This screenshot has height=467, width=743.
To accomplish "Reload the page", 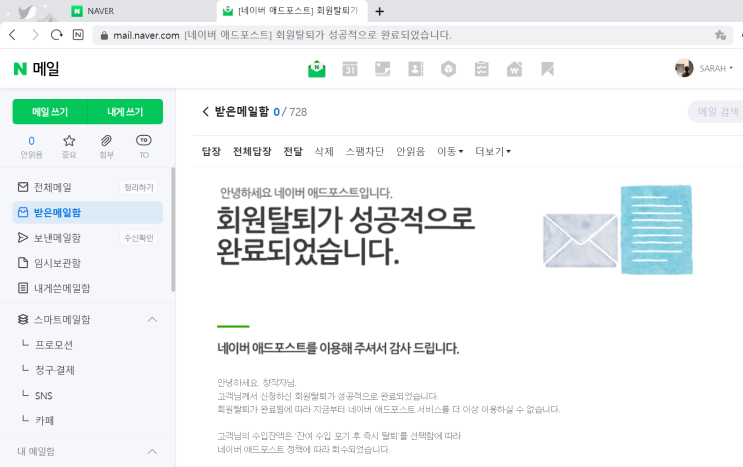I will [56, 35].
